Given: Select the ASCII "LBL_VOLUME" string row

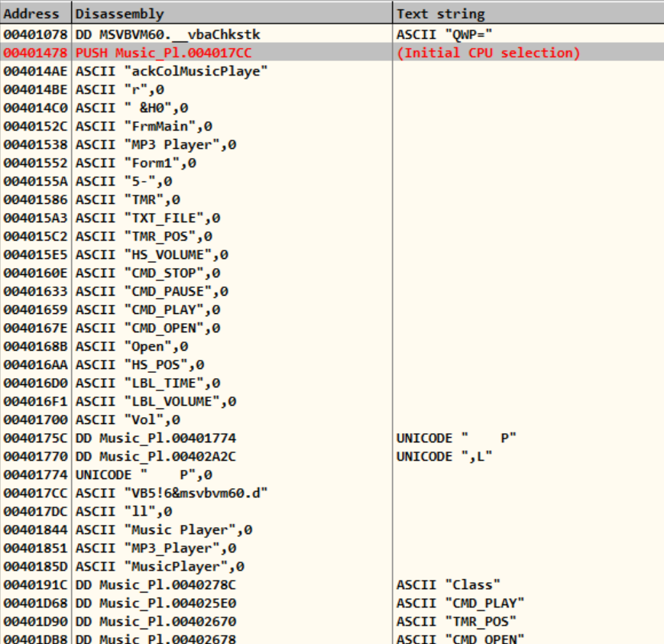Looking at the screenshot, I should (332, 401).
